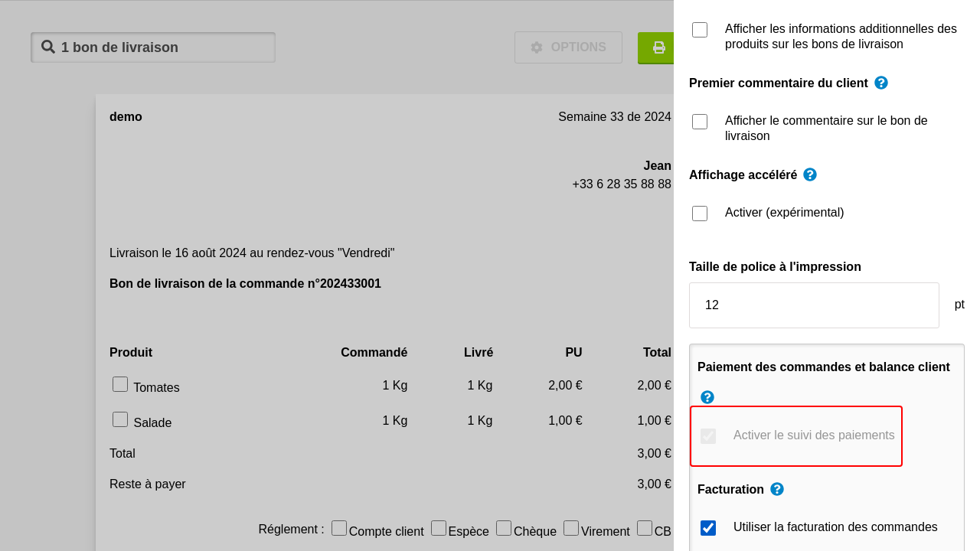
Task: Enable additional product information checkbox
Action: (x=700, y=30)
